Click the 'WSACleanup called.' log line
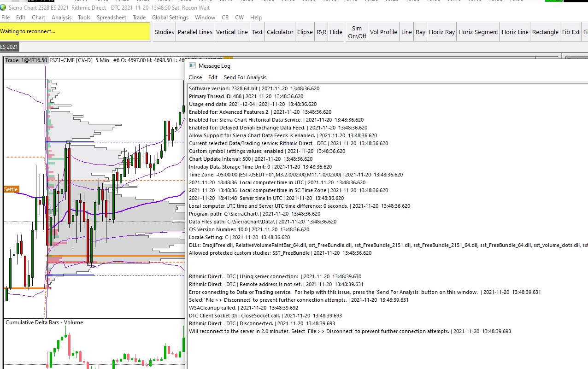The height and width of the screenshot is (369, 588). (x=243, y=308)
